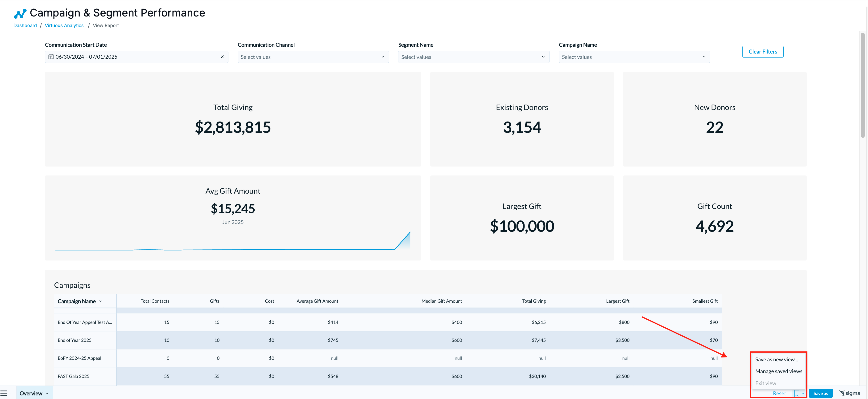Click the Reset link in the footer
Screen dimensions: 868x399
coord(779,393)
